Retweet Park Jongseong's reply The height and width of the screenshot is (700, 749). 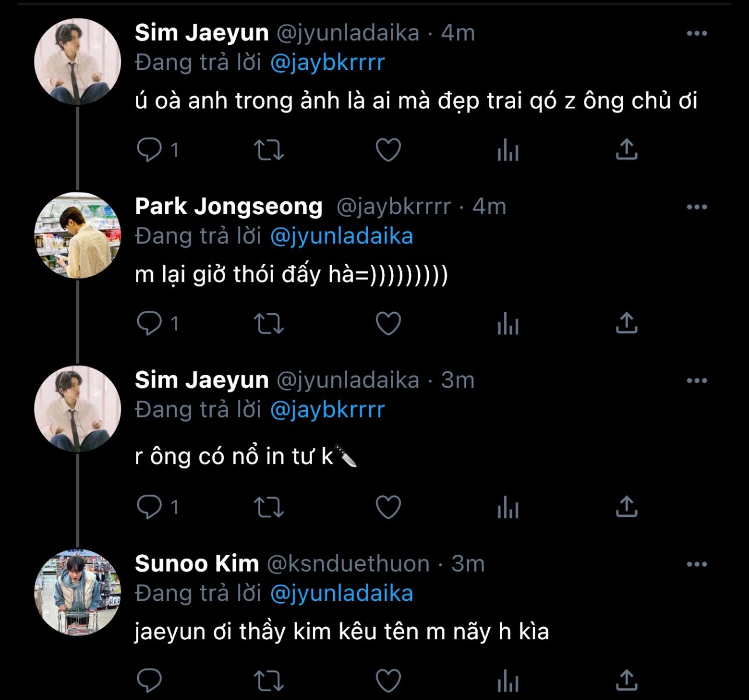[269, 324]
